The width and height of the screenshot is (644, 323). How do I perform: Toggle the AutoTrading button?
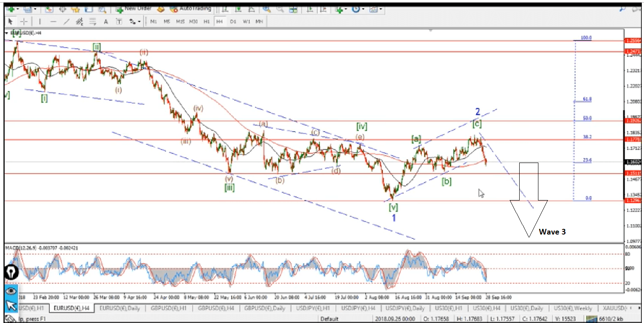coord(190,9)
